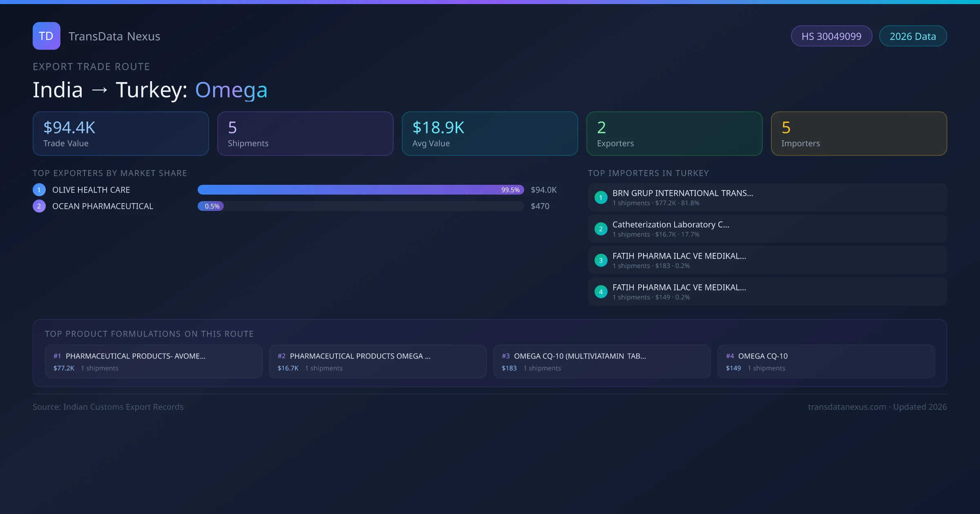Click green rank 1 badge for BRN Grup
The width and height of the screenshot is (980, 514).
[x=601, y=197]
